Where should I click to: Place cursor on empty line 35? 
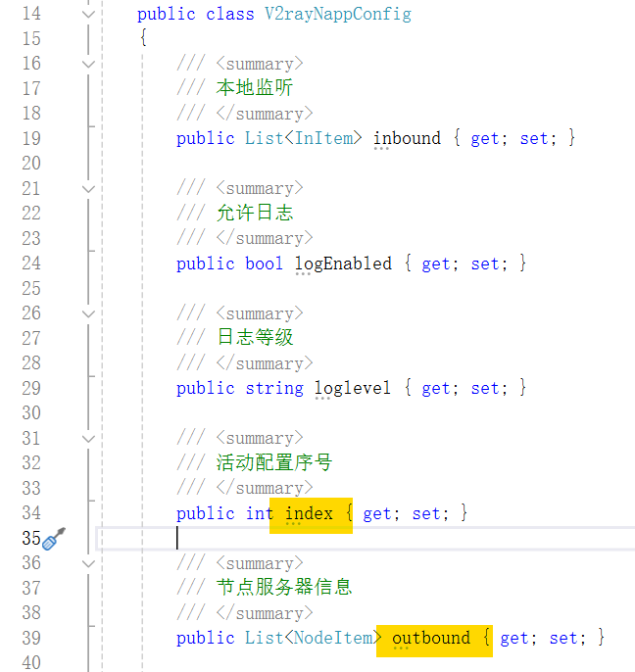392,538
